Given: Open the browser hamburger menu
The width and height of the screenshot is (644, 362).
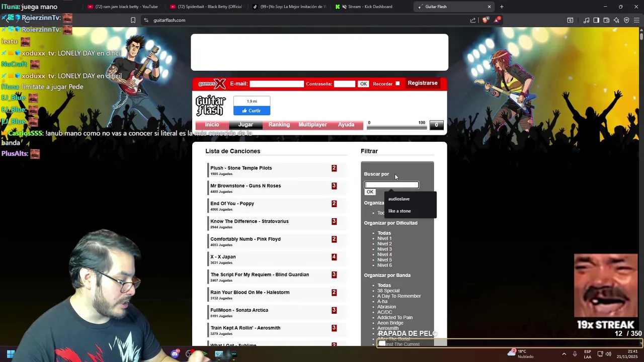Looking at the screenshot, I should (636, 20).
